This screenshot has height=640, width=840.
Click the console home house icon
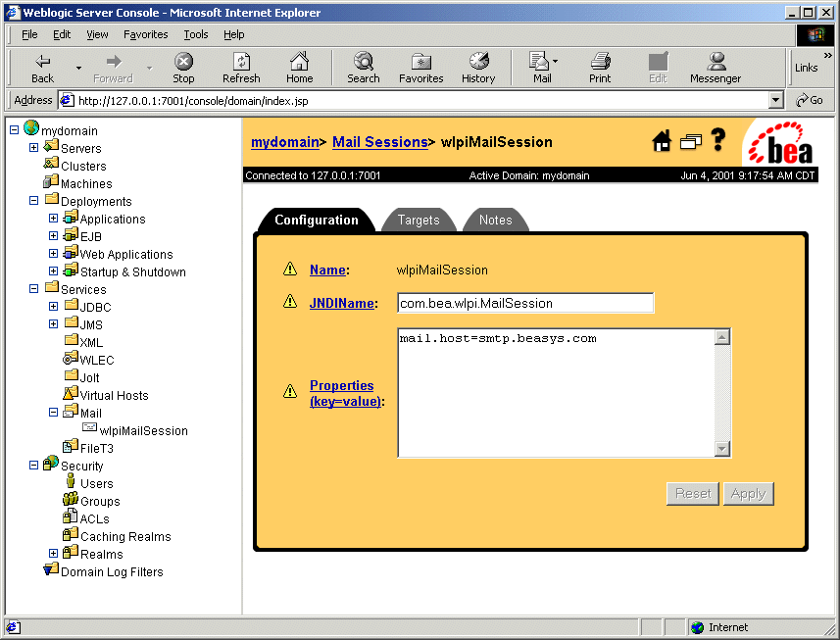pos(663,141)
